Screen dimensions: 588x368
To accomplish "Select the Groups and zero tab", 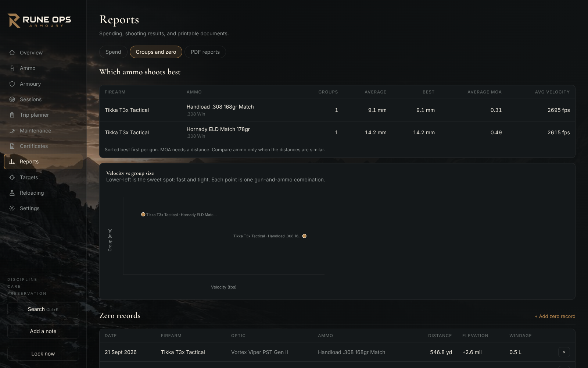I will coord(156,52).
